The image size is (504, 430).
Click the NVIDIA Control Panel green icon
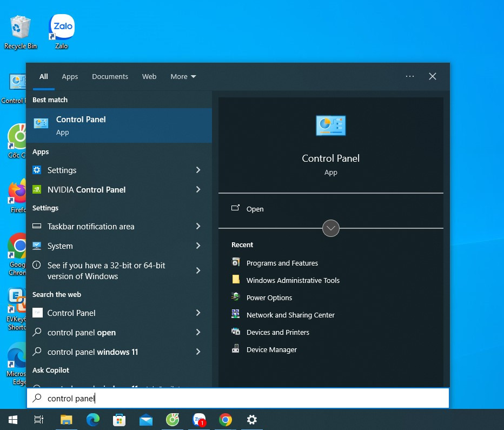(37, 189)
